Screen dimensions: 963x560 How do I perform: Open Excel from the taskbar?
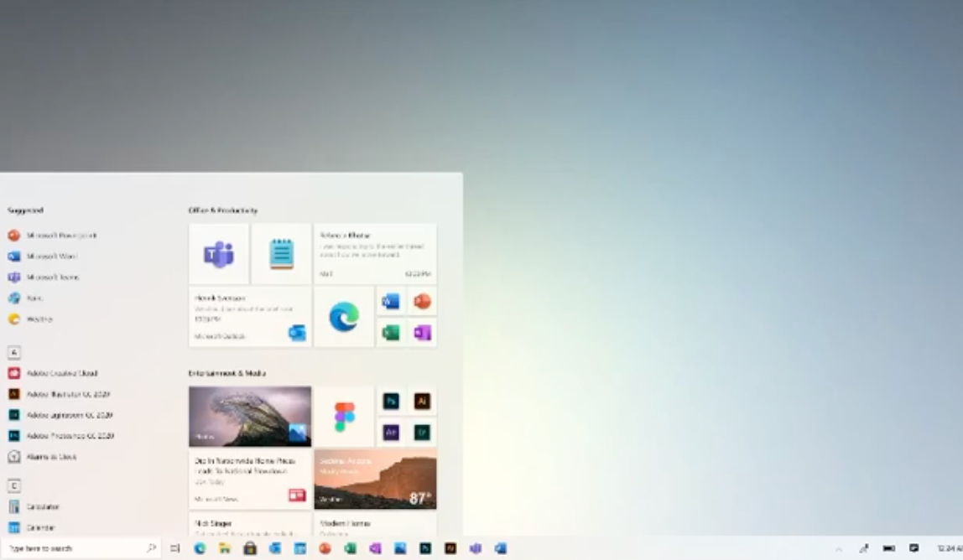point(350,548)
